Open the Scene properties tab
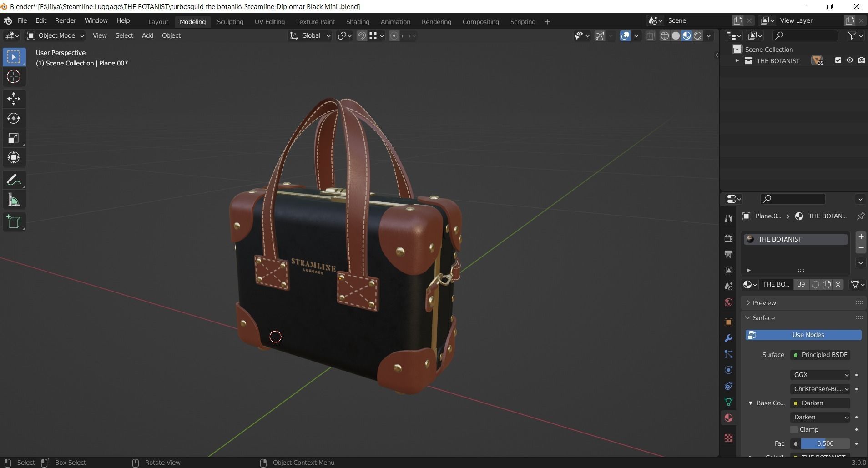The height and width of the screenshot is (468, 868). (x=728, y=286)
